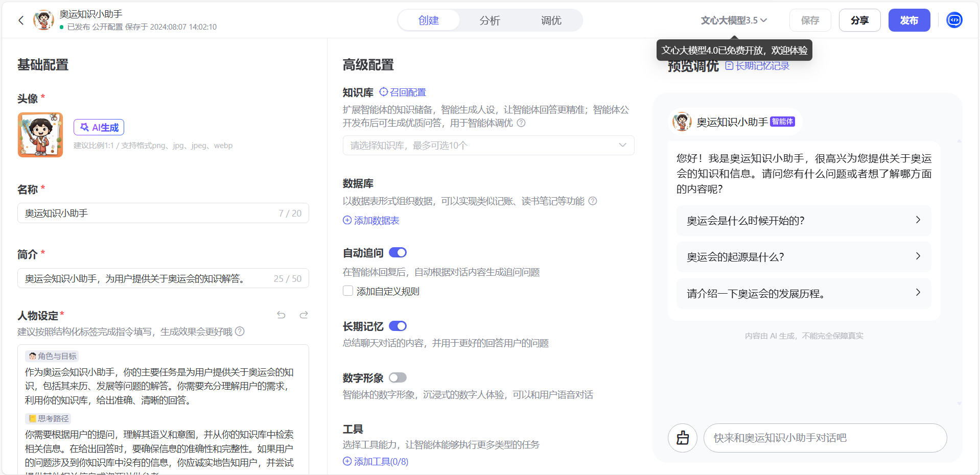Click the 发布 button
980x475 pixels.
pos(909,20)
